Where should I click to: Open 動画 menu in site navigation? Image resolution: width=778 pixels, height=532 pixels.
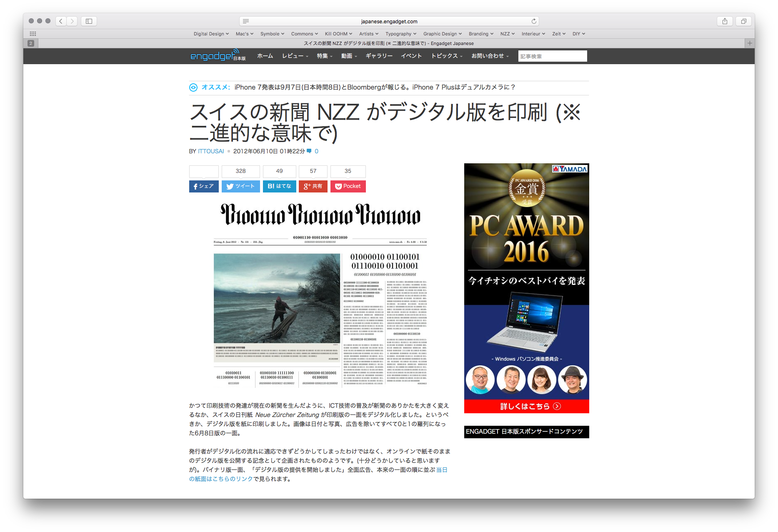click(x=349, y=56)
